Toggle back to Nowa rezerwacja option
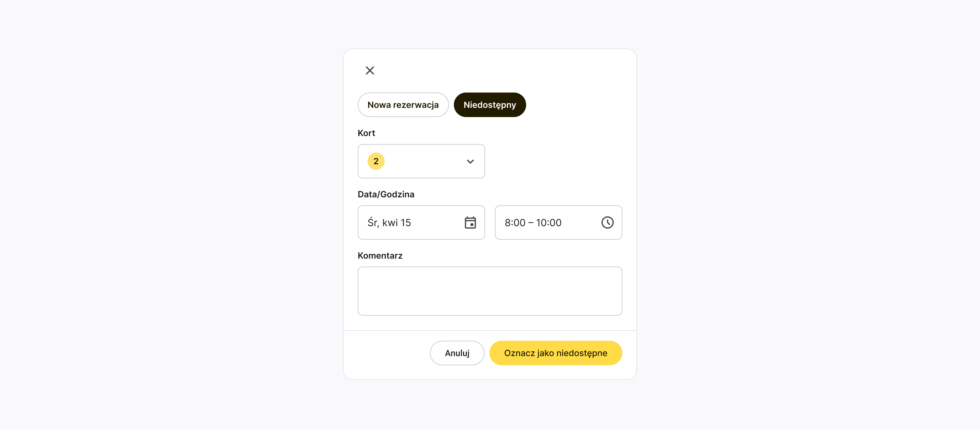 point(403,105)
